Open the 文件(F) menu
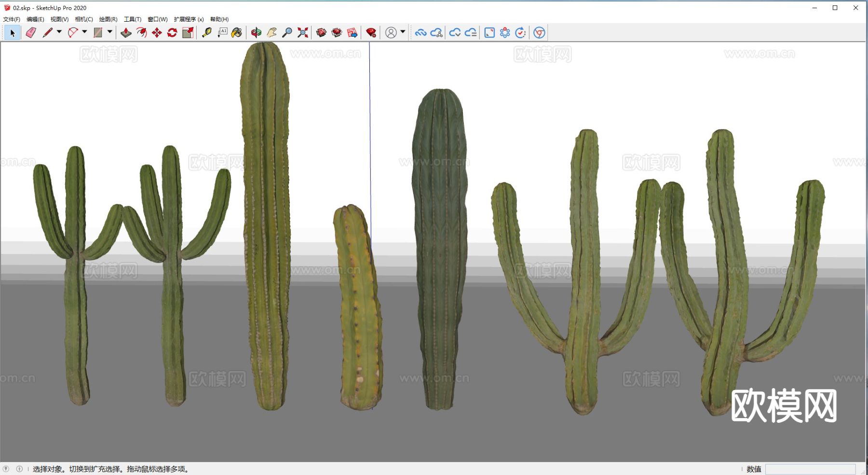Viewport: 868px width, 475px height. coord(12,19)
